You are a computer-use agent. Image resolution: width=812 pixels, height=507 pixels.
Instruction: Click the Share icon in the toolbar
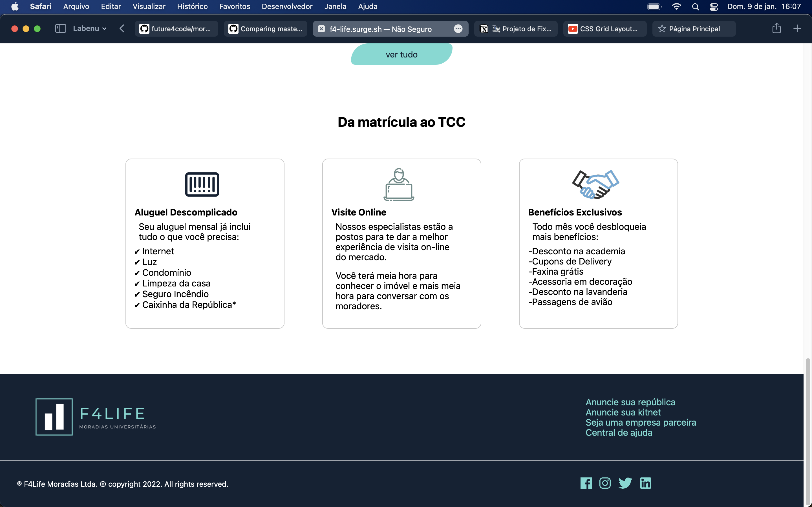coord(776,28)
